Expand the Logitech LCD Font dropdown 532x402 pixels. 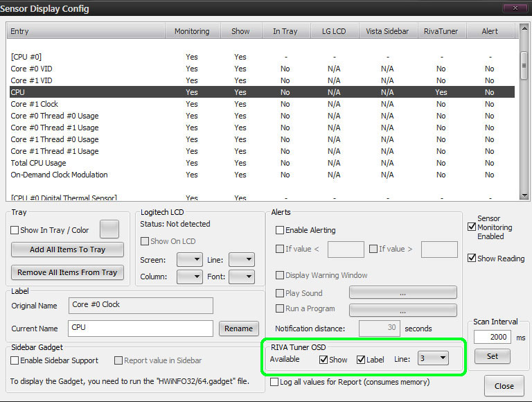[x=241, y=277]
